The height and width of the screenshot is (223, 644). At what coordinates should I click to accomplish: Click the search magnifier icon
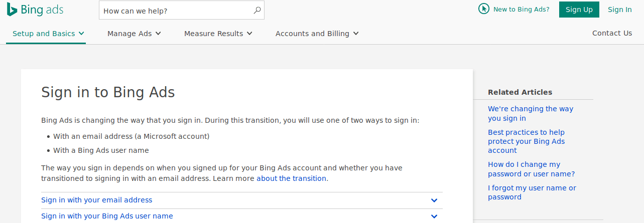click(257, 10)
